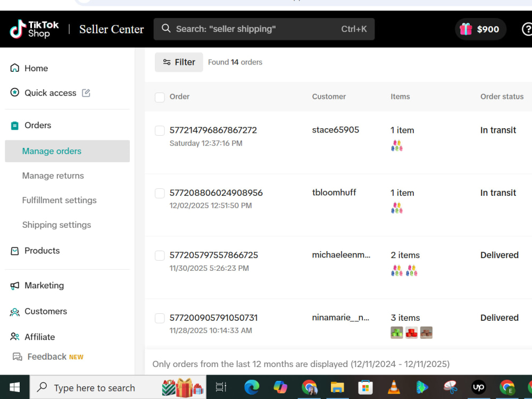The width and height of the screenshot is (532, 399).
Task: Click customer name michaeleenm...
Action: coord(342,255)
